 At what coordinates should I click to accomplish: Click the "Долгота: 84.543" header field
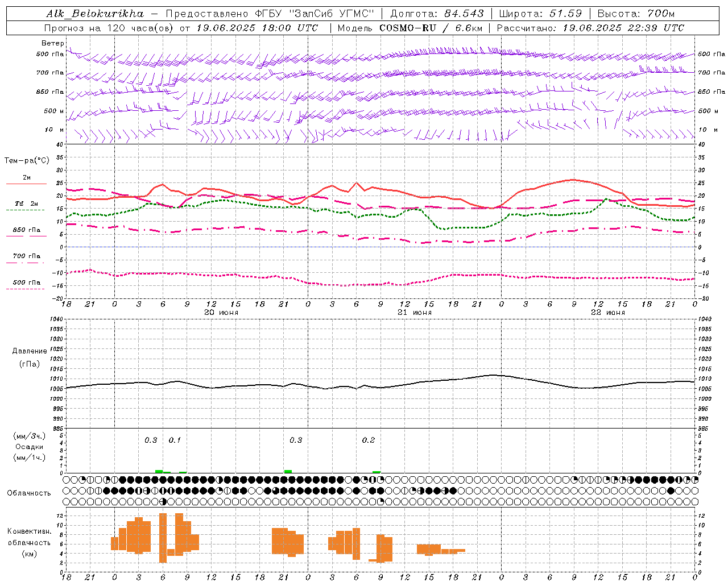pos(437,14)
